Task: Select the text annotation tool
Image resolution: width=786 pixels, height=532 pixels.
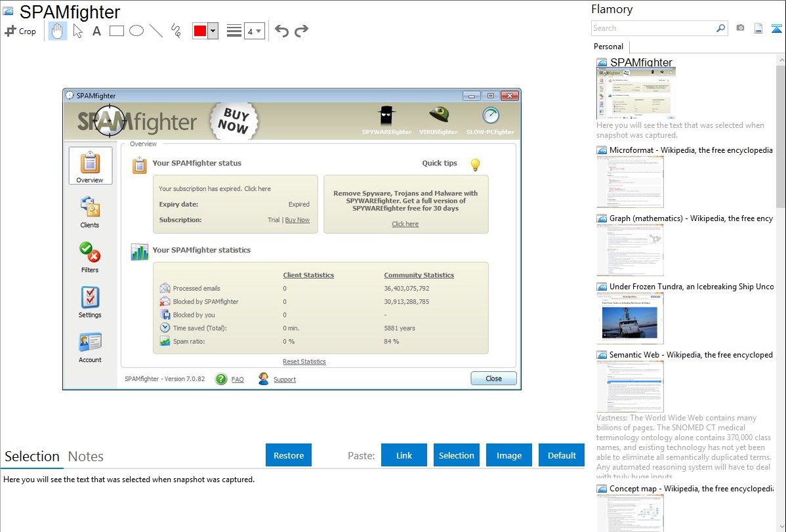Action: click(96, 31)
